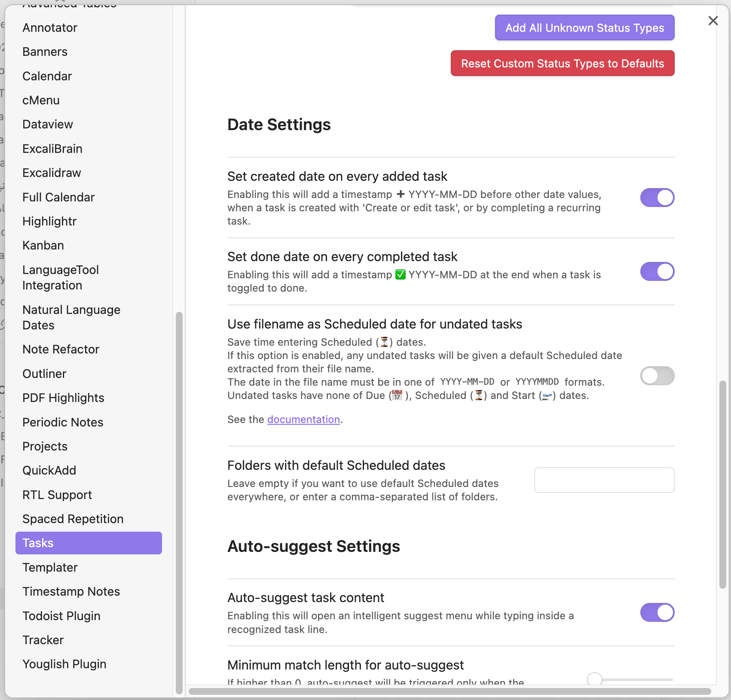Click the Auto-suggest Settings heading
The height and width of the screenshot is (700, 731).
tap(314, 547)
